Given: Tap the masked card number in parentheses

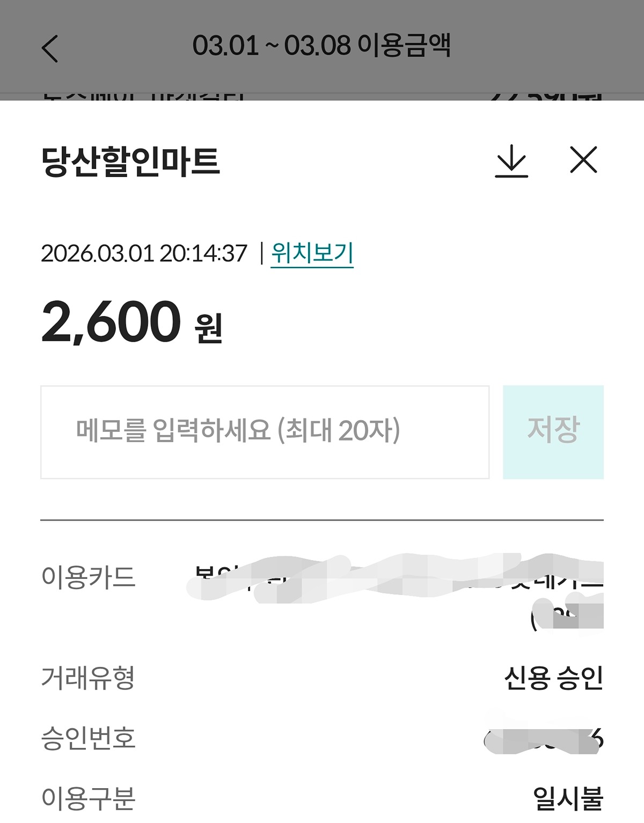Looking at the screenshot, I should coord(567,617).
